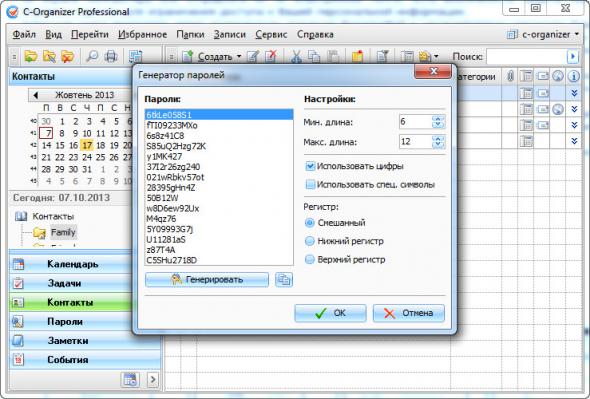Confirm the dialog with the OK button
This screenshot has width=590, height=399.
(330, 313)
